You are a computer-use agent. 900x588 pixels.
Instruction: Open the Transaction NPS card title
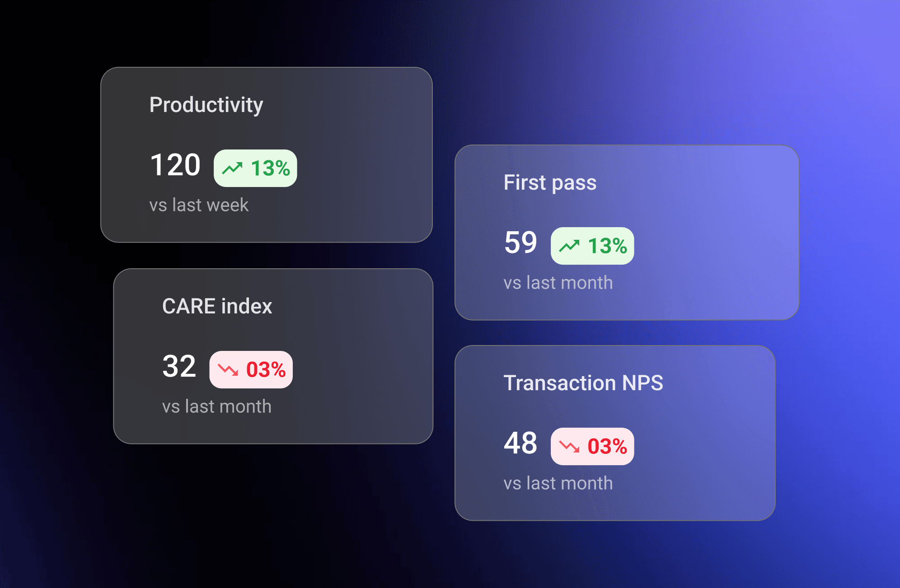tap(583, 383)
